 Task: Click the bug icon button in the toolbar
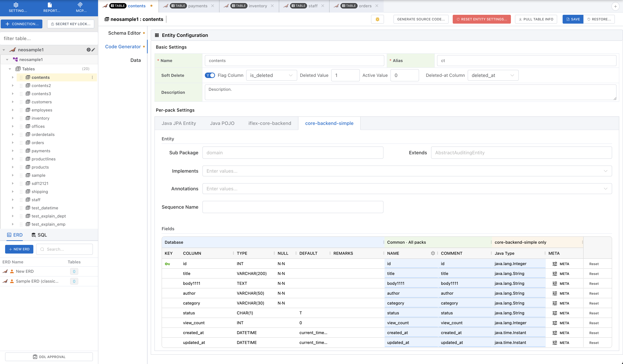click(x=377, y=19)
